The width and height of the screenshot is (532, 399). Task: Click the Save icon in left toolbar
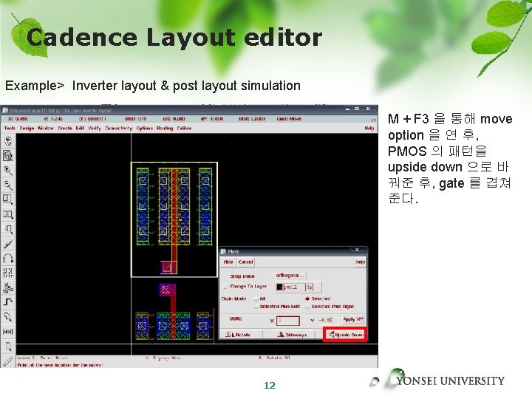tap(8, 141)
